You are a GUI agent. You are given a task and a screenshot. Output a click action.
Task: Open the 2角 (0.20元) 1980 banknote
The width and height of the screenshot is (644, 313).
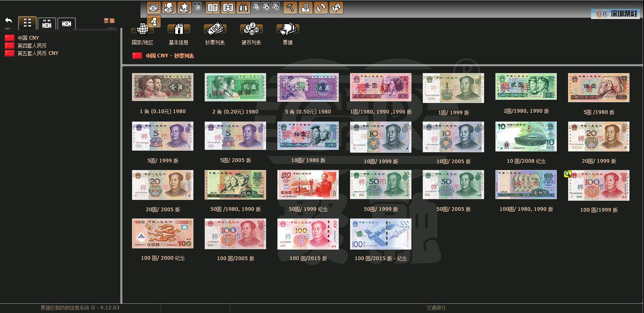(x=235, y=87)
